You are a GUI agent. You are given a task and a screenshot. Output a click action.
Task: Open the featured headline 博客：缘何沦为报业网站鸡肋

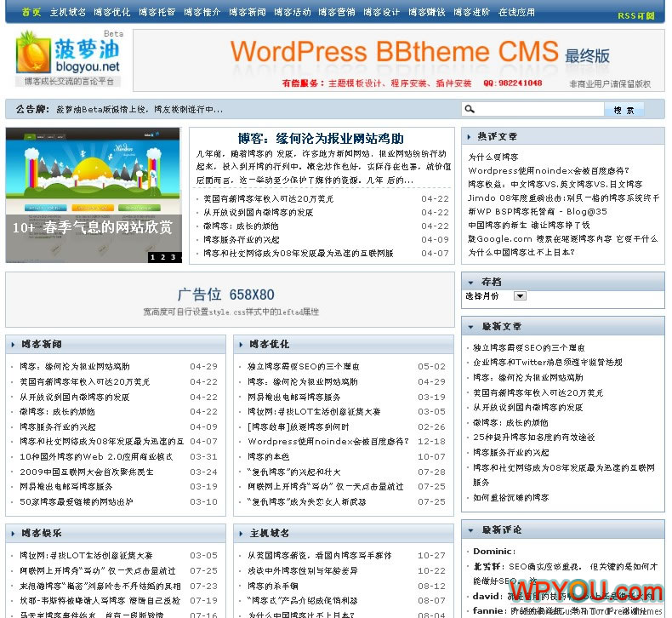321,139
